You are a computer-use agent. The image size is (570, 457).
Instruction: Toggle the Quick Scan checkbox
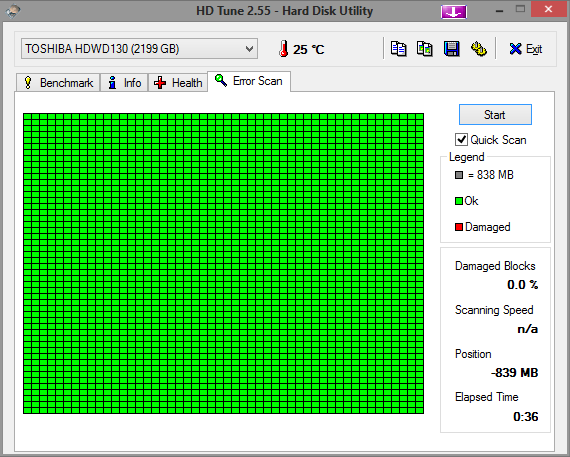(461, 140)
